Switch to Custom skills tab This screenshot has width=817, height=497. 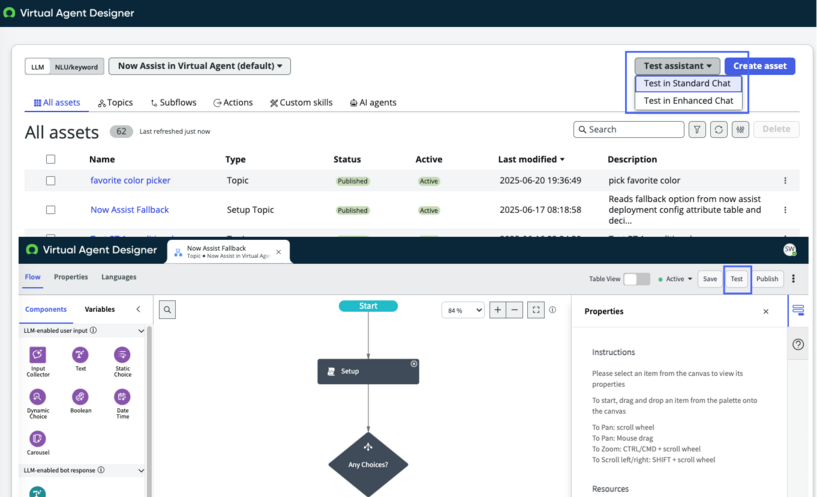[301, 103]
